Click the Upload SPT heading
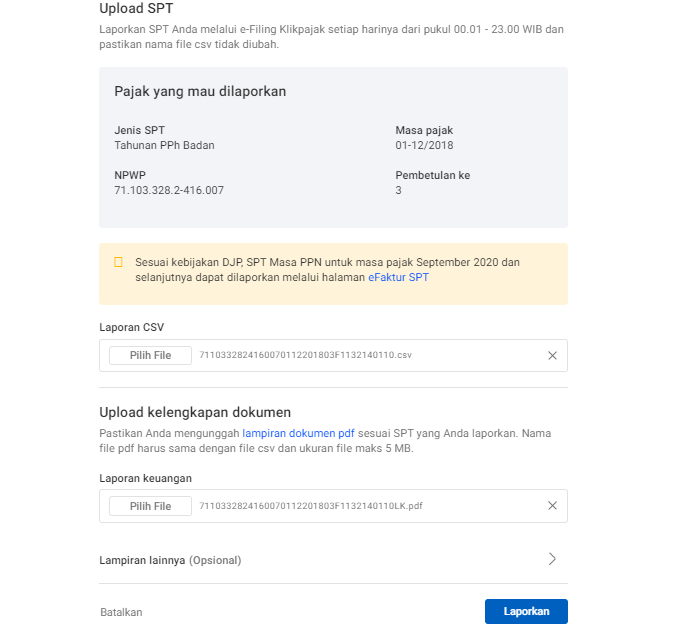691x636 pixels. pyautogui.click(x=136, y=9)
